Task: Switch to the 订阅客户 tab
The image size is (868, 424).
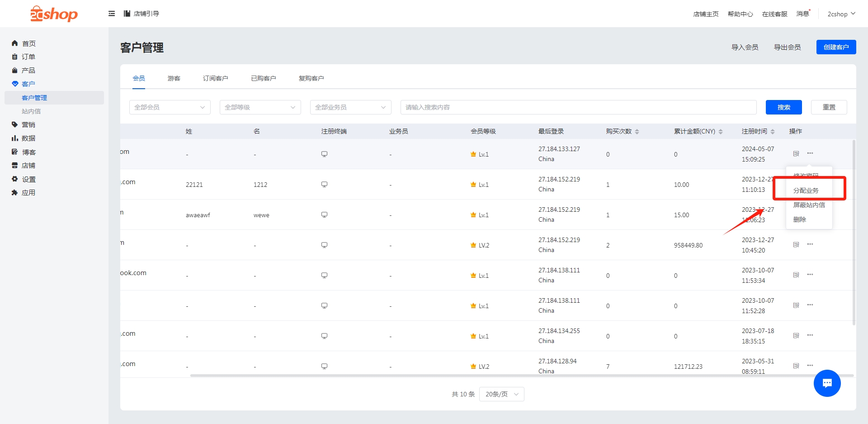Action: [216, 78]
